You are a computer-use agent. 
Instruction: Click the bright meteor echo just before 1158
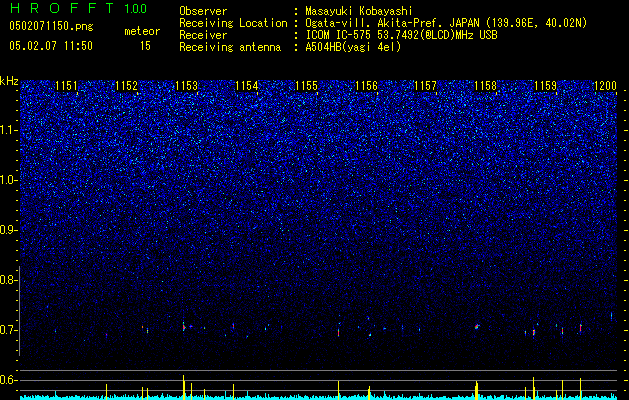tap(477, 326)
